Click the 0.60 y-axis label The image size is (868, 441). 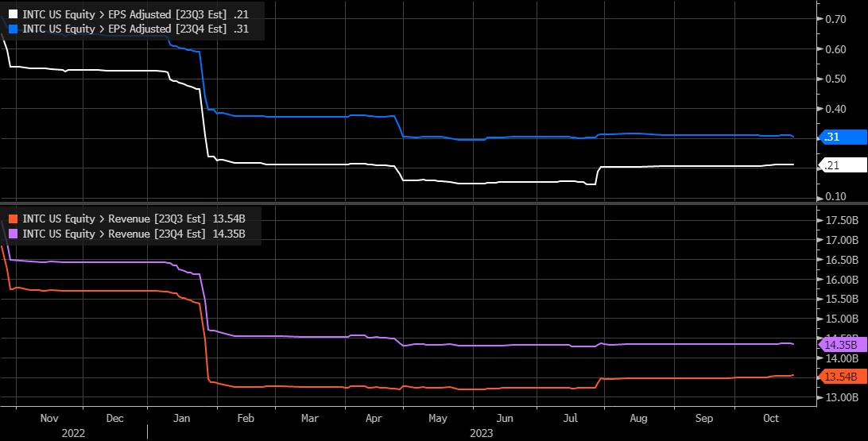835,49
